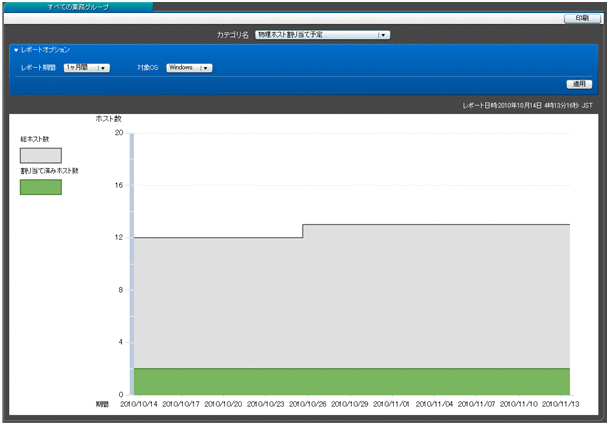The width and height of the screenshot is (611, 427).
Task: Click the gray total hosts chart area
Action: [x=350, y=300]
